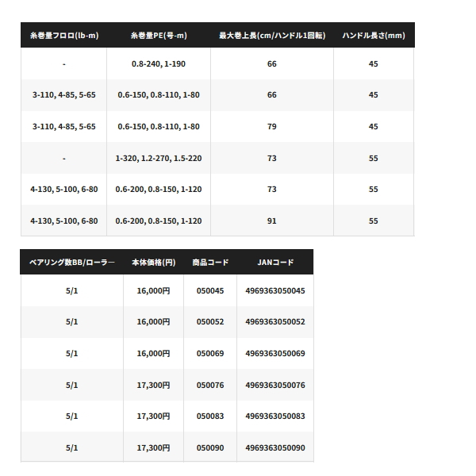Select product code 050090
The image size is (476, 476).
tap(210, 447)
